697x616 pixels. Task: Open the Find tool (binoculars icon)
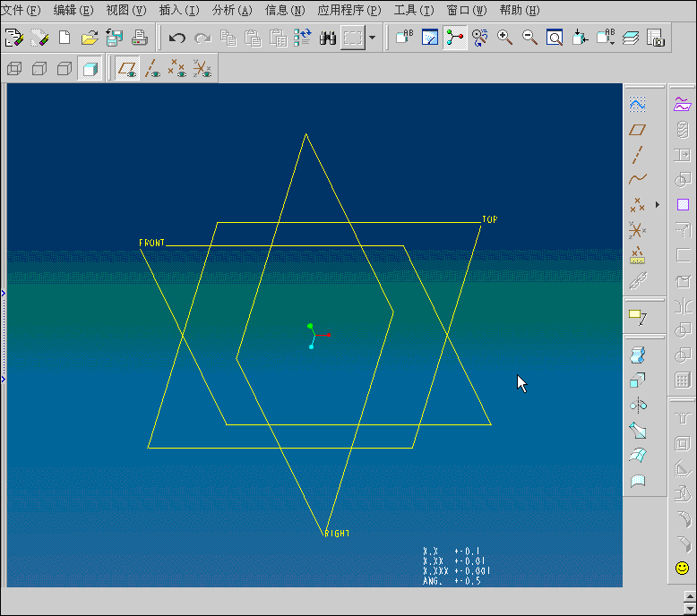(x=328, y=38)
